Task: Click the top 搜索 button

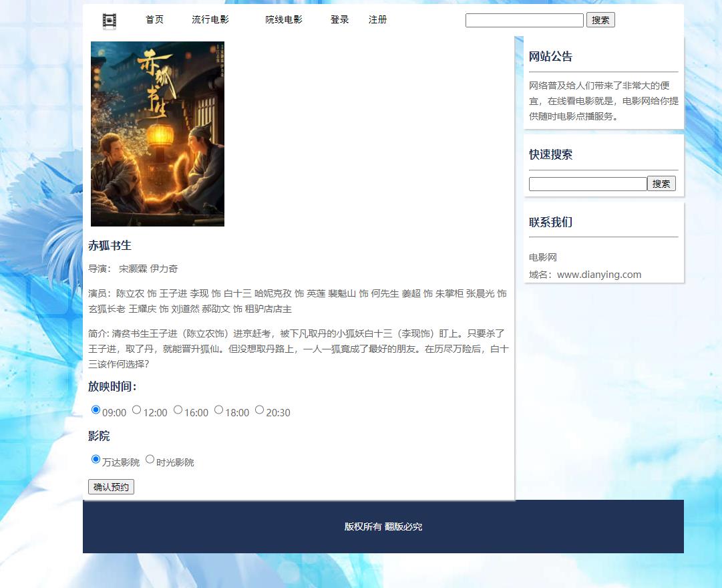Action: pos(600,20)
